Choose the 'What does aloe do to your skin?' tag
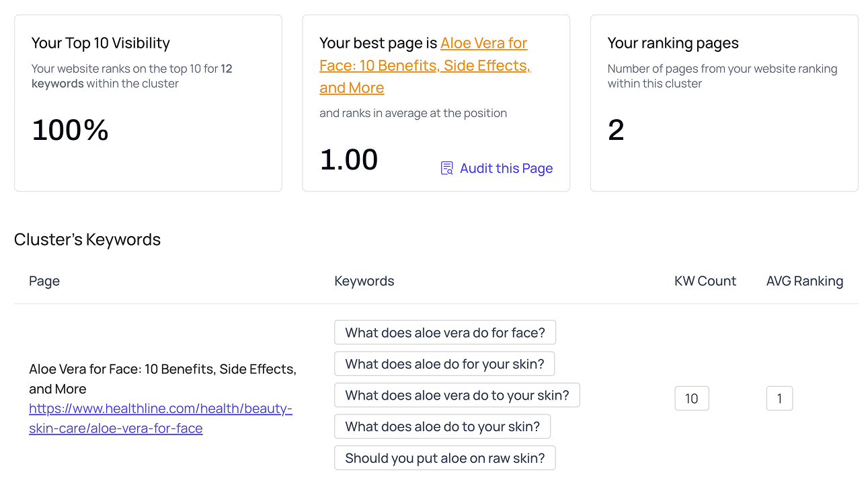The image size is (868, 487). (x=442, y=426)
